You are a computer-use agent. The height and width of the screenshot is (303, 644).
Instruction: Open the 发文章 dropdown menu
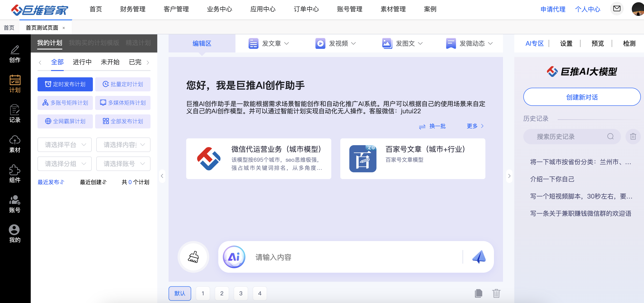click(x=269, y=44)
